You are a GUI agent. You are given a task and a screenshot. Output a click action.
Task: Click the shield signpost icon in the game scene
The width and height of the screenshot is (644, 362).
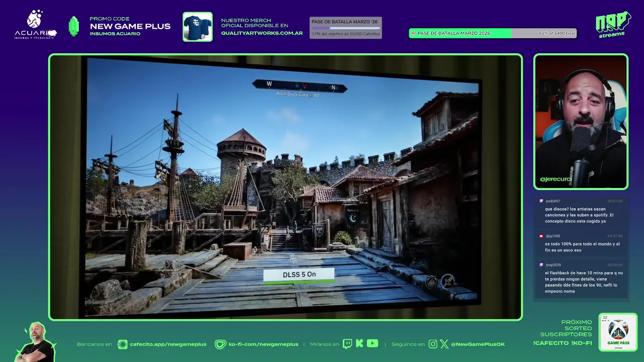click(319, 231)
